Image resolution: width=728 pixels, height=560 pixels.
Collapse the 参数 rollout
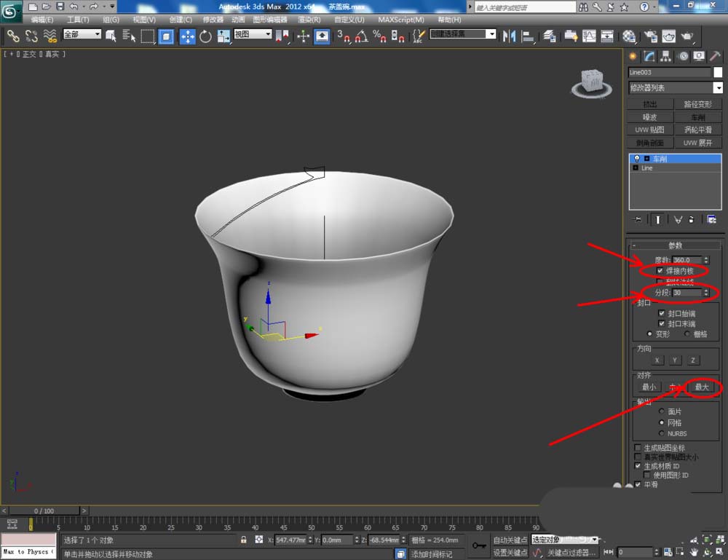(675, 245)
